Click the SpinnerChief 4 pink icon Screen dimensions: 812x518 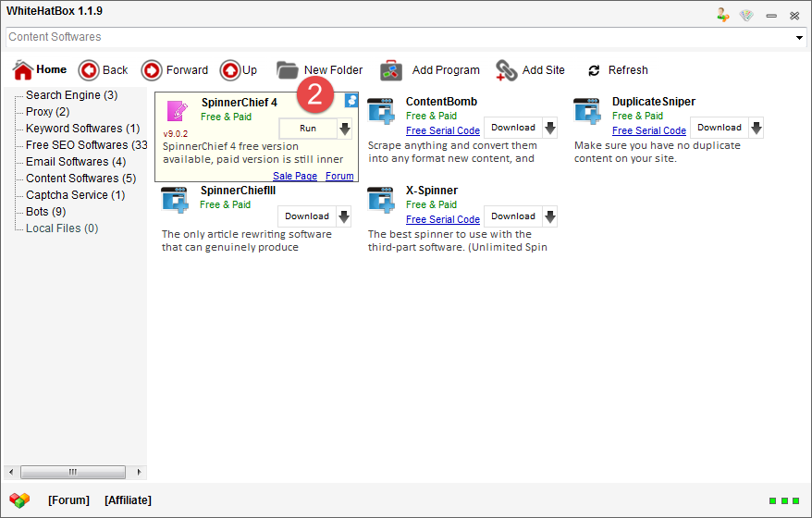[x=178, y=111]
